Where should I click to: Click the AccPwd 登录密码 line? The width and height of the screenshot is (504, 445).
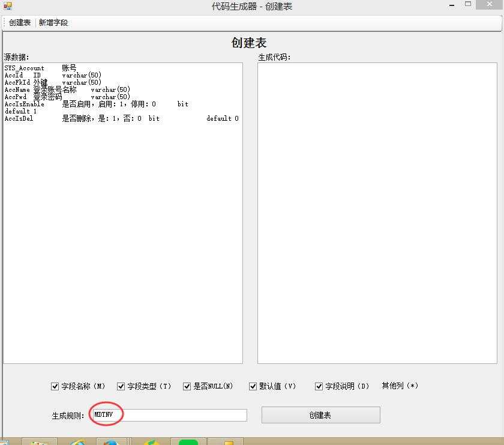click(67, 97)
